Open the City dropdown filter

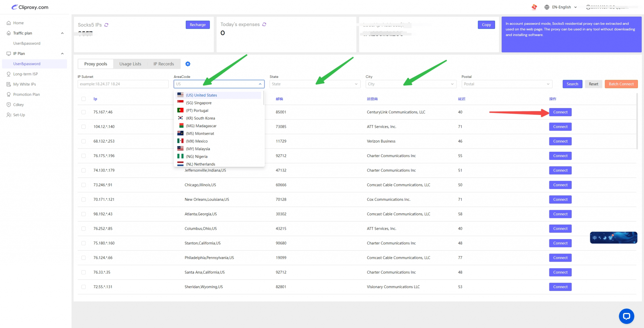click(410, 84)
